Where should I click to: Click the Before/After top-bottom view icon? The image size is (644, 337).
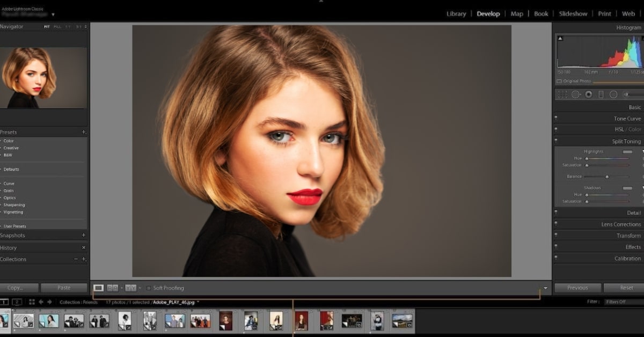click(130, 288)
